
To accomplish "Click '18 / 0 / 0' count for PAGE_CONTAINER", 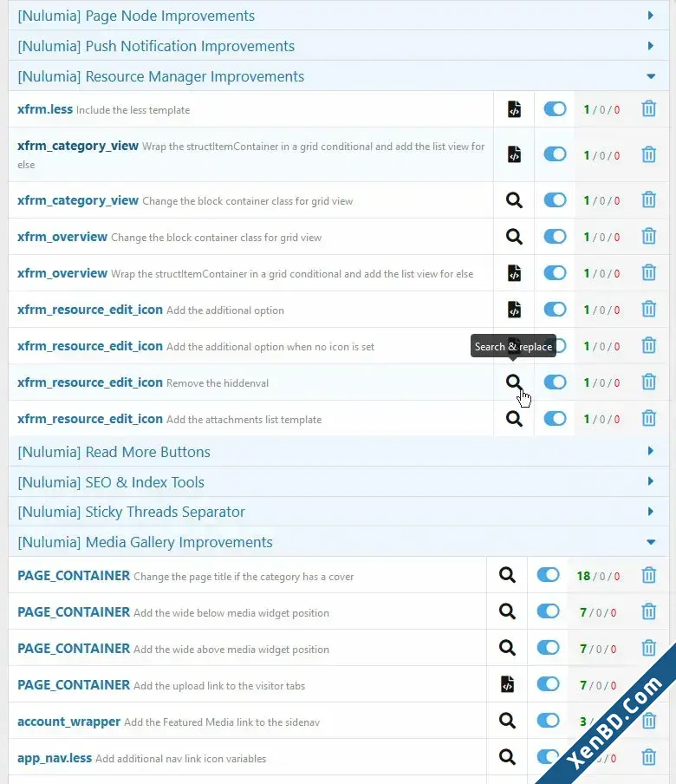I will coord(598,576).
